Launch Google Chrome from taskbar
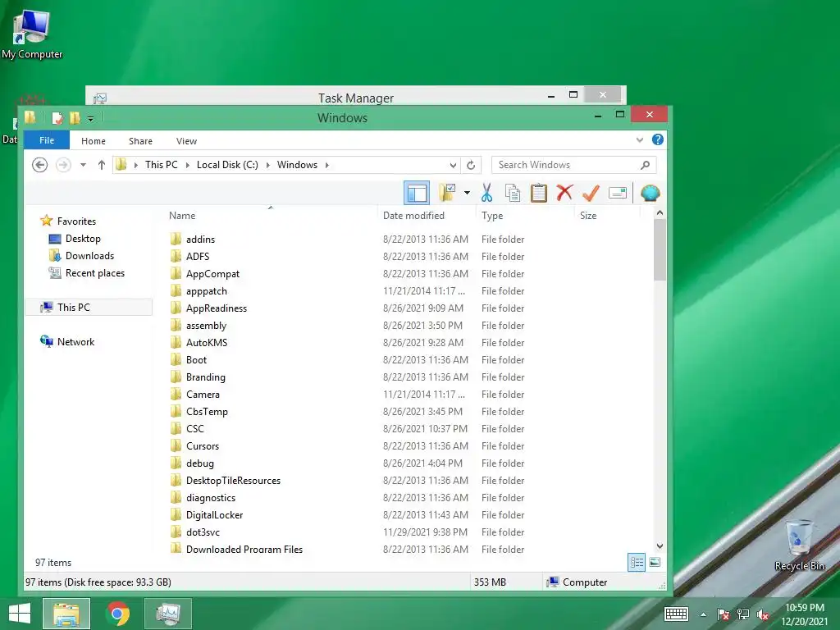The width and height of the screenshot is (840, 630). 118,614
